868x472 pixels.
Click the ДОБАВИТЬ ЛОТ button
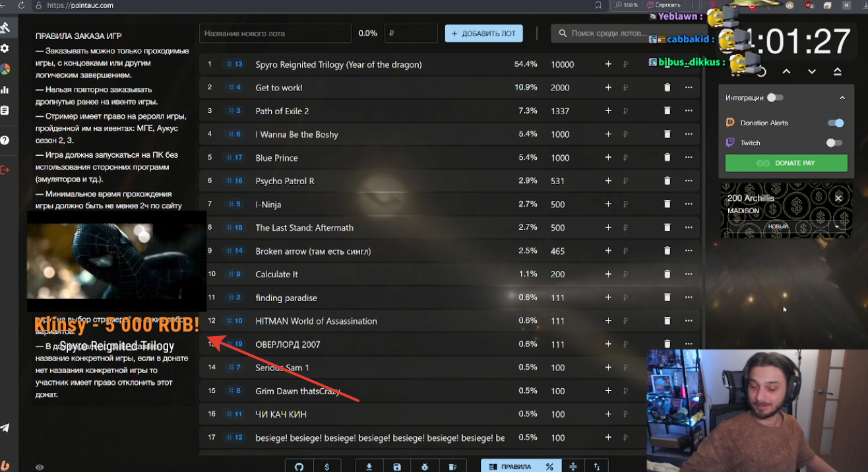click(x=483, y=33)
